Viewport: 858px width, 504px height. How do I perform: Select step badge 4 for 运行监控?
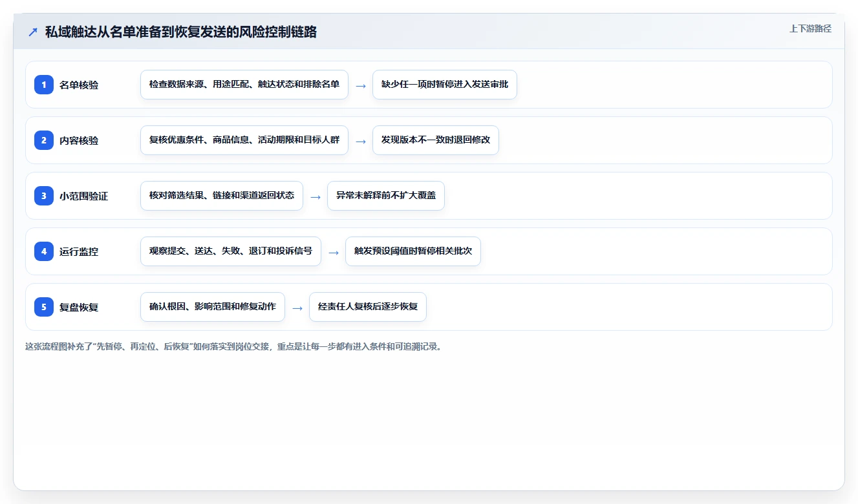click(x=44, y=251)
